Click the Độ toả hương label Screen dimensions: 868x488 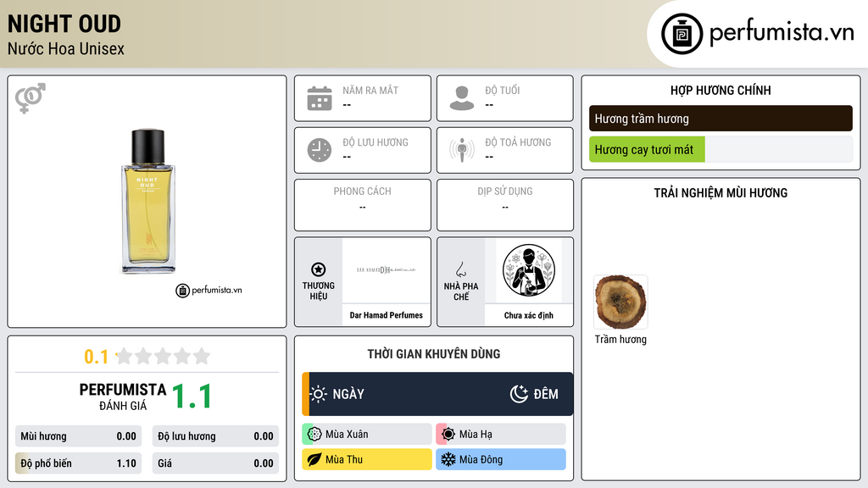[x=518, y=142]
